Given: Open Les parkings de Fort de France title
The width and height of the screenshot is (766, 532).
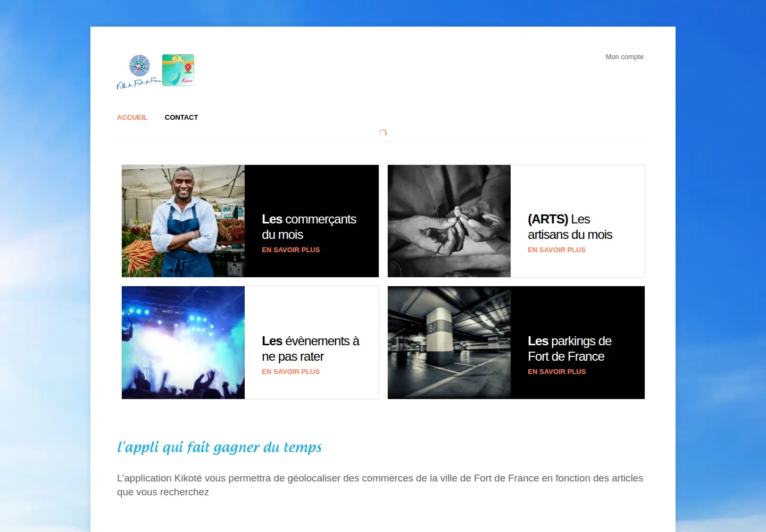Looking at the screenshot, I should [x=570, y=348].
